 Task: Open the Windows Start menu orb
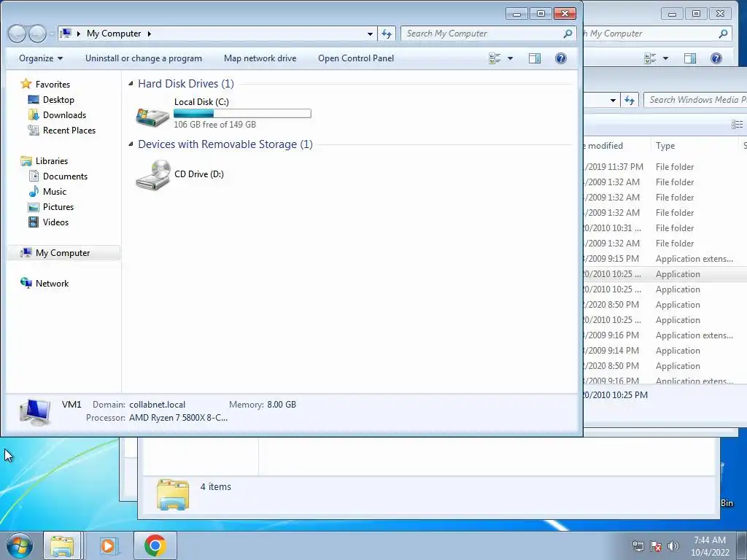pos(20,545)
